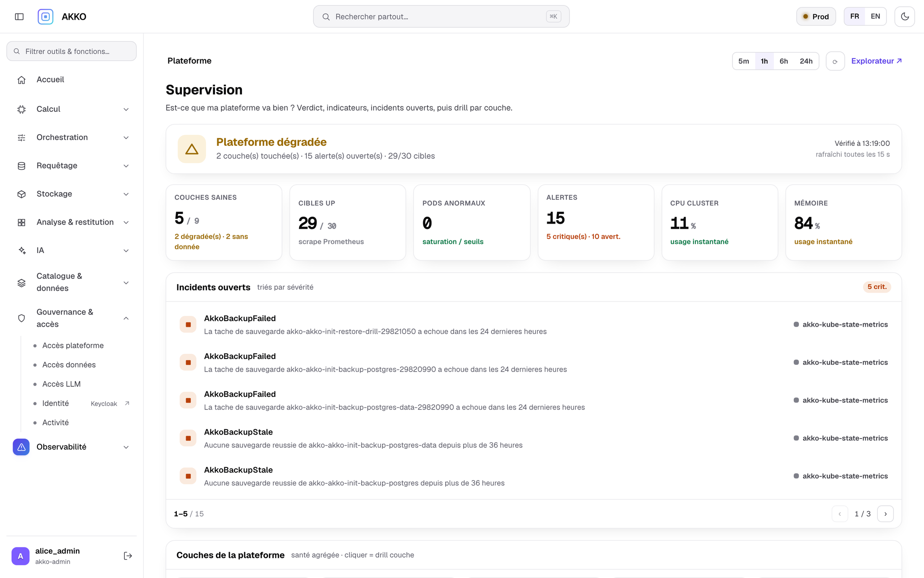Switch language to FR
924x578 pixels.
855,16
